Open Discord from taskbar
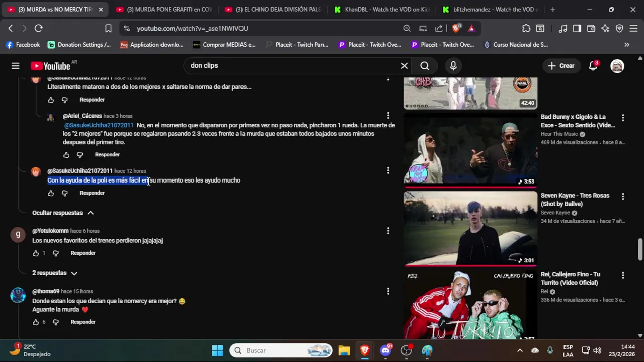The height and width of the screenshot is (362, 644). click(386, 351)
